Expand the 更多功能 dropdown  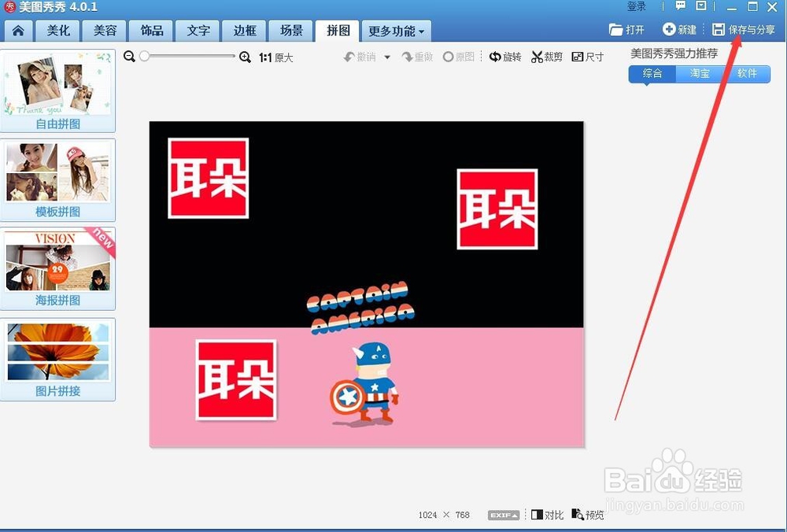396,31
